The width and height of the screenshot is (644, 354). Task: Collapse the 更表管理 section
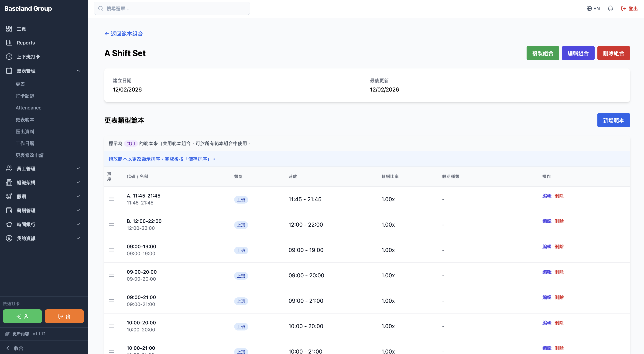pyautogui.click(x=44, y=71)
